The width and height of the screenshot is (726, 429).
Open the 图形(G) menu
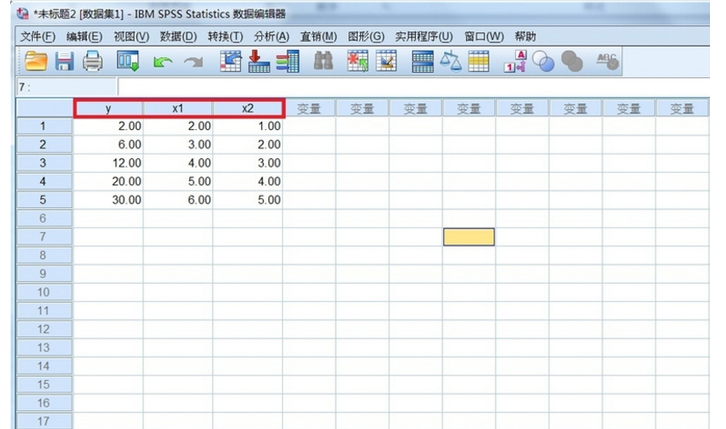coord(366,37)
